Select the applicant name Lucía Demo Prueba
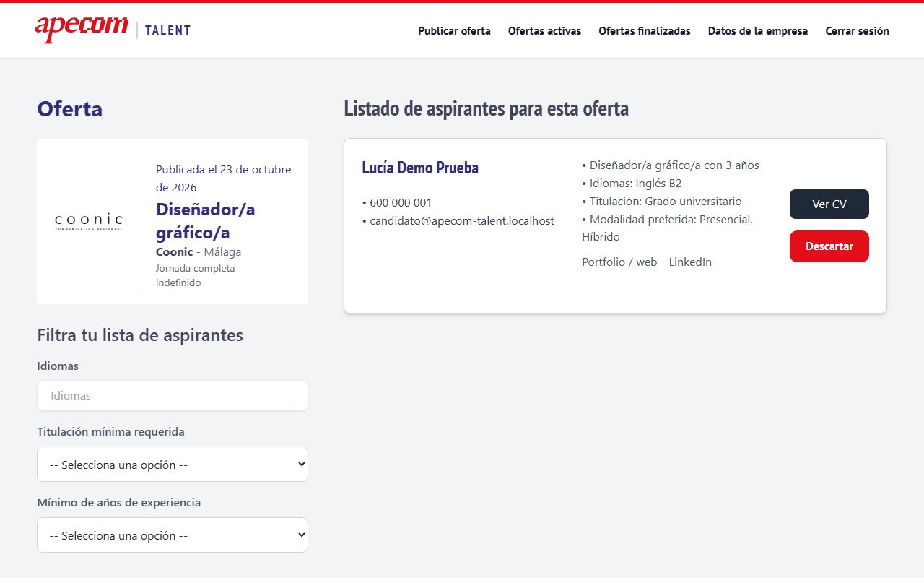The height and width of the screenshot is (578, 924). tap(420, 168)
